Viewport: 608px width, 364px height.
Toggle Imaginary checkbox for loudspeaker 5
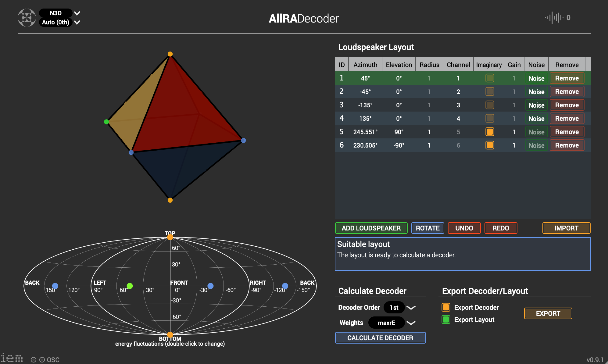click(x=490, y=132)
